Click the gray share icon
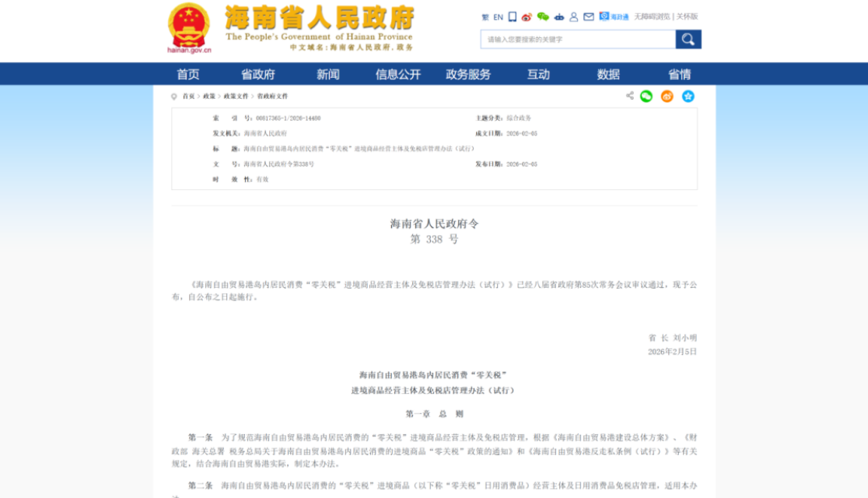The height and width of the screenshot is (498, 868). click(629, 96)
